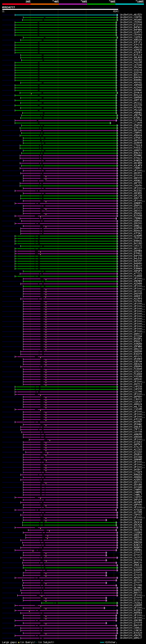Select the UniRef100_A9RZU5 row label
This screenshot has height=644, width=146.
131,40
